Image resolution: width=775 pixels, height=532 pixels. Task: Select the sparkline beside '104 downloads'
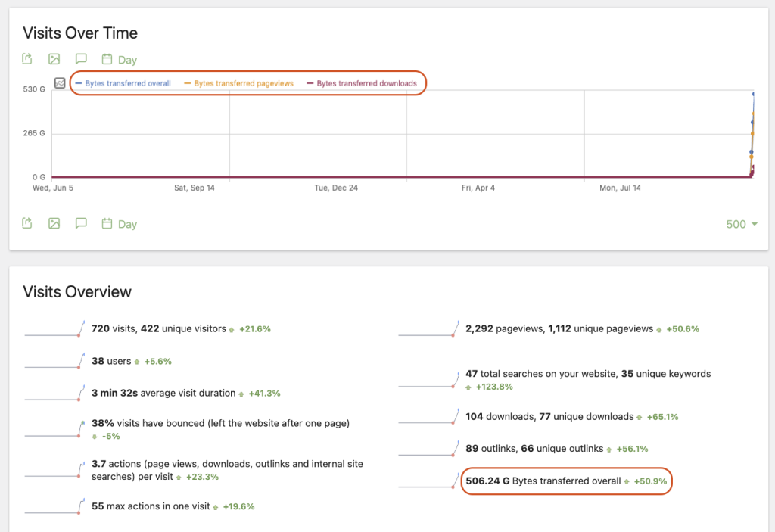(428, 417)
